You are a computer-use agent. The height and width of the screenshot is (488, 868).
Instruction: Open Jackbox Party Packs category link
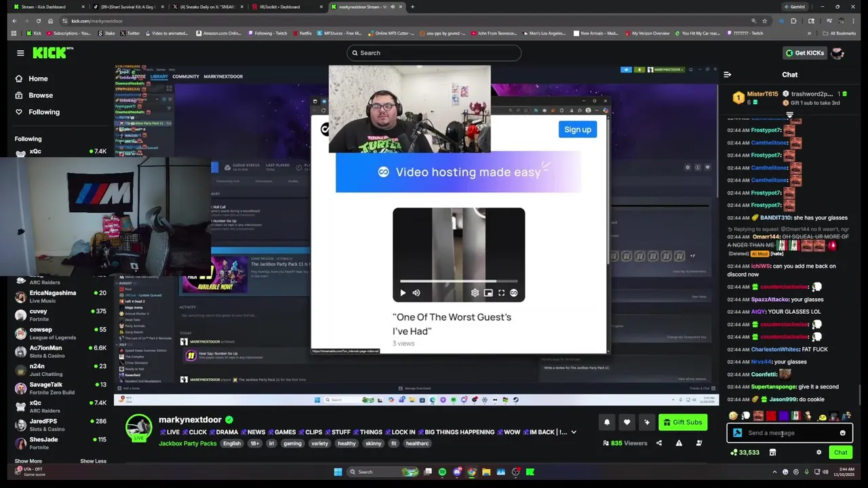coord(188,443)
